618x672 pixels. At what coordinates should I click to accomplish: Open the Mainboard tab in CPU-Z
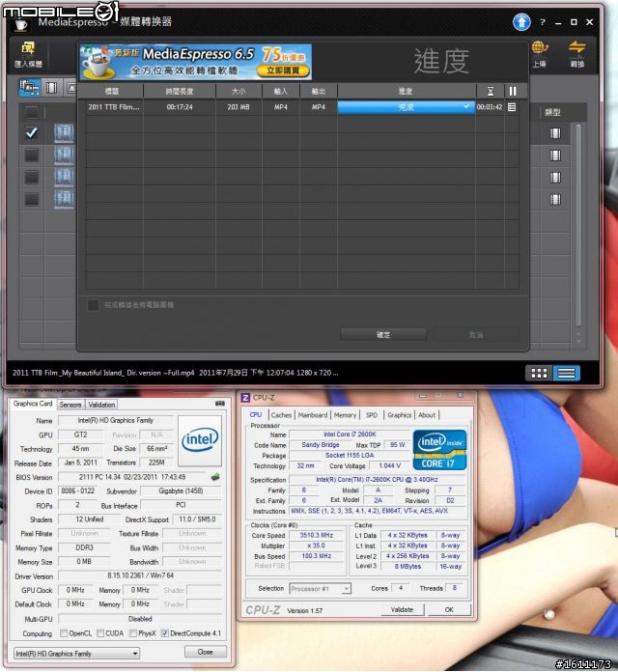313,415
